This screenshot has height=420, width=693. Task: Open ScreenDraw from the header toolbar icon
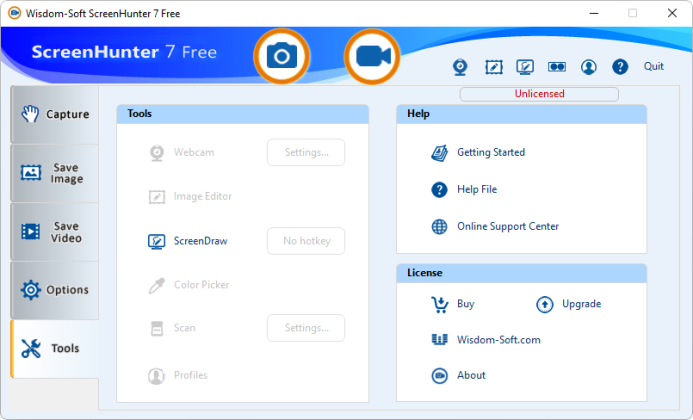click(x=525, y=67)
